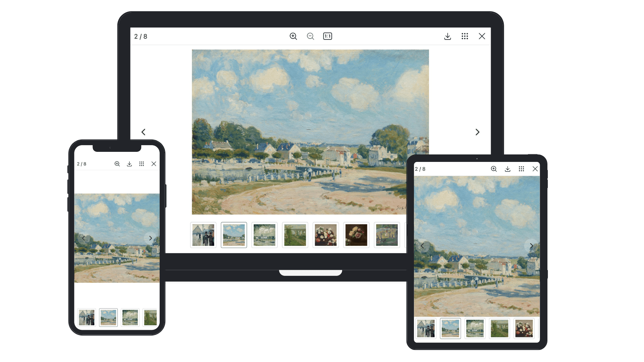Image resolution: width=644 pixels, height=362 pixels.
Task: Select the green railway viaduct thumbnail
Action: (x=294, y=235)
